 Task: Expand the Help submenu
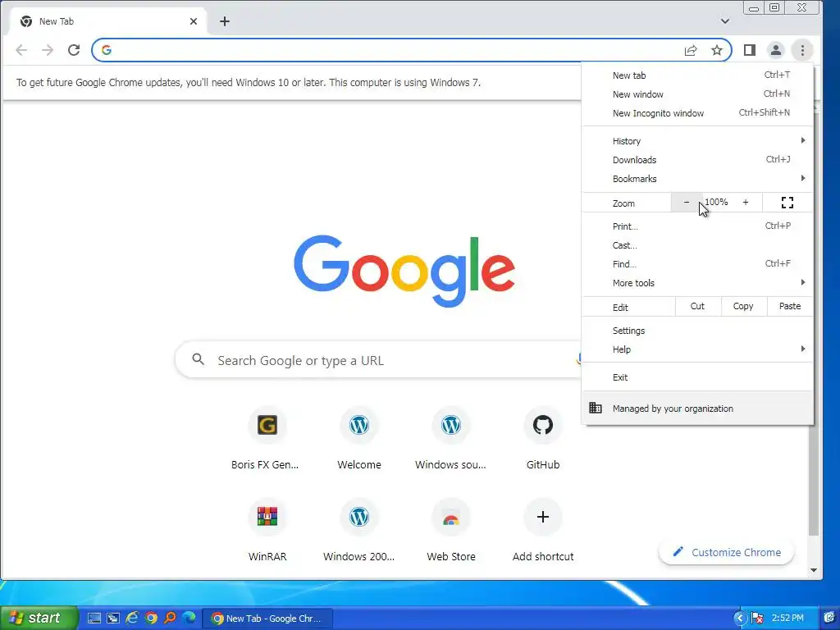click(697, 349)
